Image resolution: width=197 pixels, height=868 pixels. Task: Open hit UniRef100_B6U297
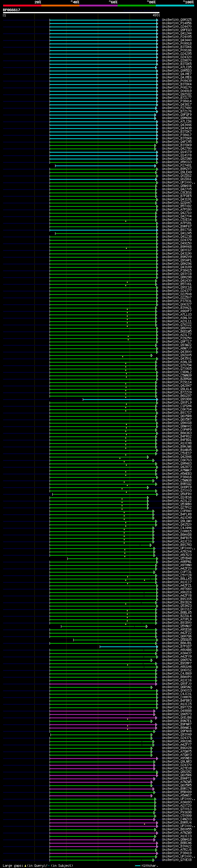point(177,396)
